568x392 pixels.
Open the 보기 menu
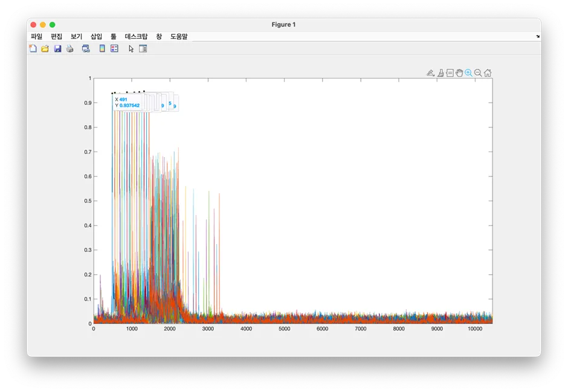76,36
